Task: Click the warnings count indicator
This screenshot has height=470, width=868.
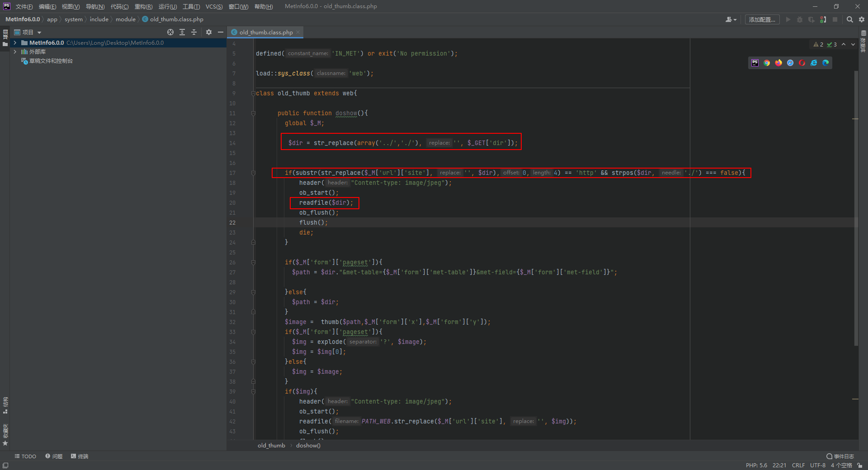Action: (818, 44)
